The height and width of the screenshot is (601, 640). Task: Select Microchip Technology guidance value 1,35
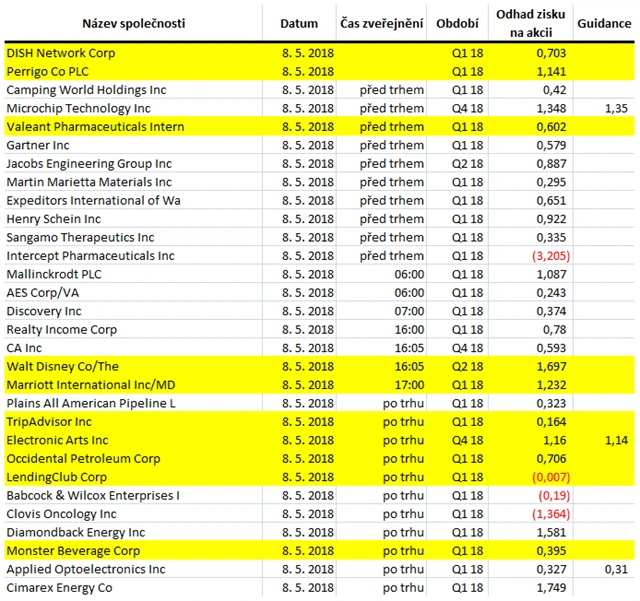[x=616, y=108]
